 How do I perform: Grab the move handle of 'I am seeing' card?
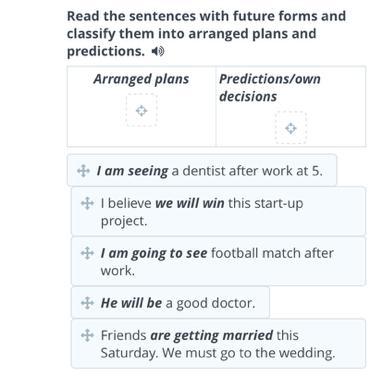click(x=83, y=171)
